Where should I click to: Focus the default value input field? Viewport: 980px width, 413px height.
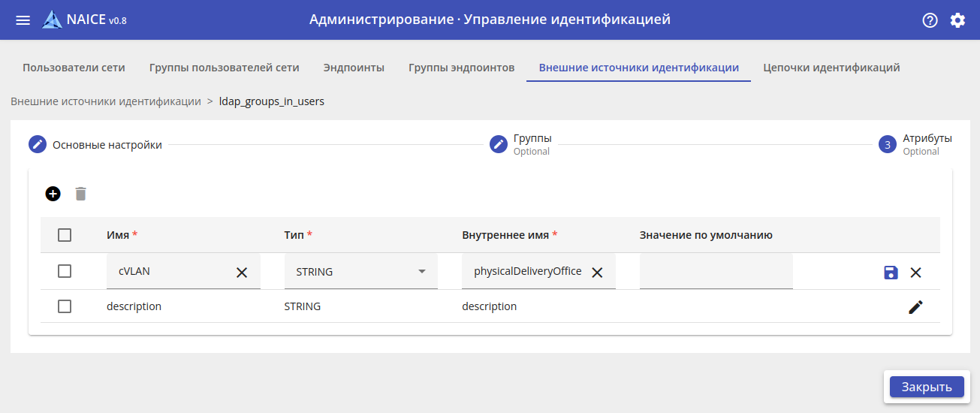(716, 272)
